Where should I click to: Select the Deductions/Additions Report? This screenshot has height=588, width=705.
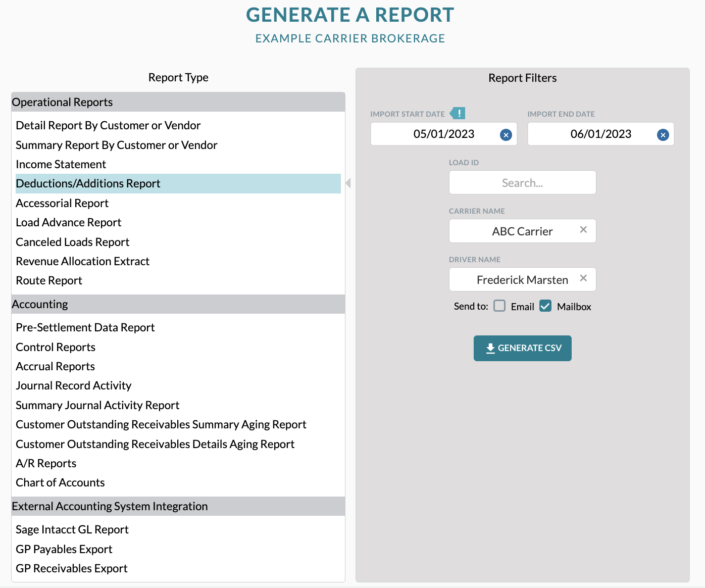(178, 183)
